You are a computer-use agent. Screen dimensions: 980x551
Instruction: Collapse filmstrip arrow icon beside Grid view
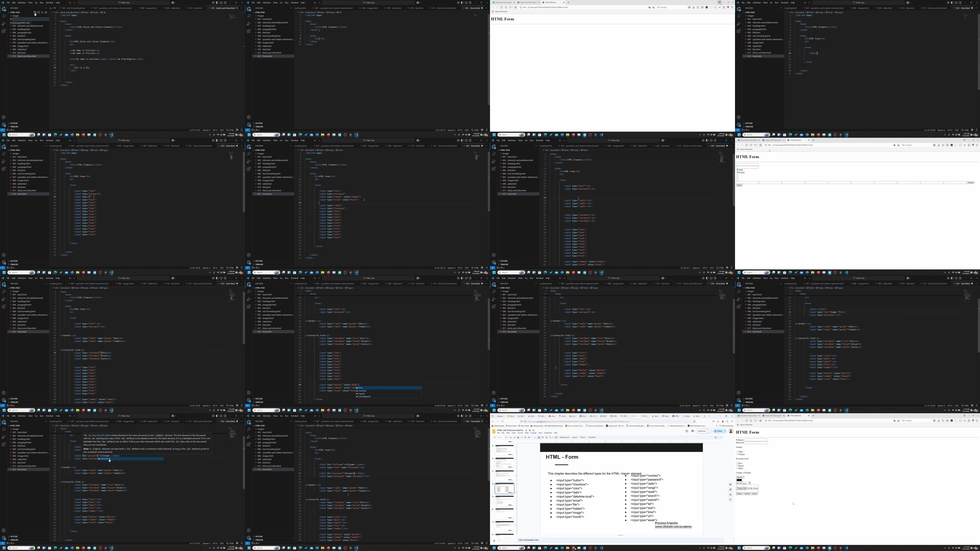click(x=500, y=541)
